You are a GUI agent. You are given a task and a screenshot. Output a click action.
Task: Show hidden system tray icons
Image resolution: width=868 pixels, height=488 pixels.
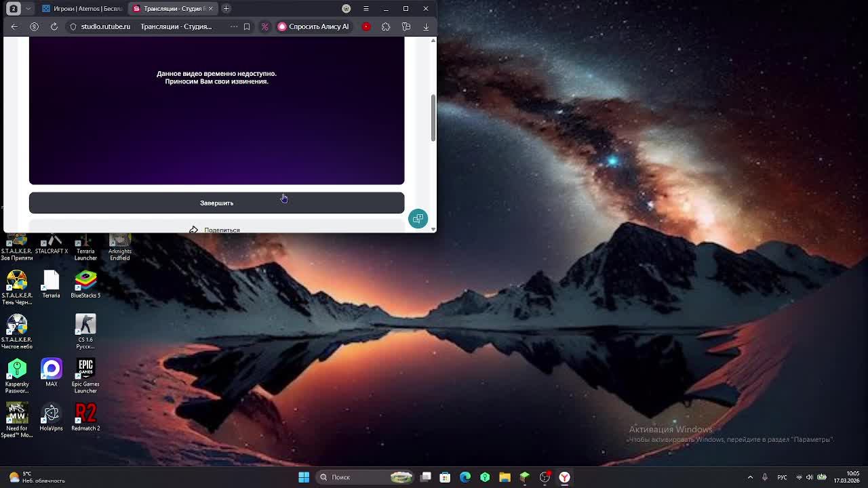[750, 477]
